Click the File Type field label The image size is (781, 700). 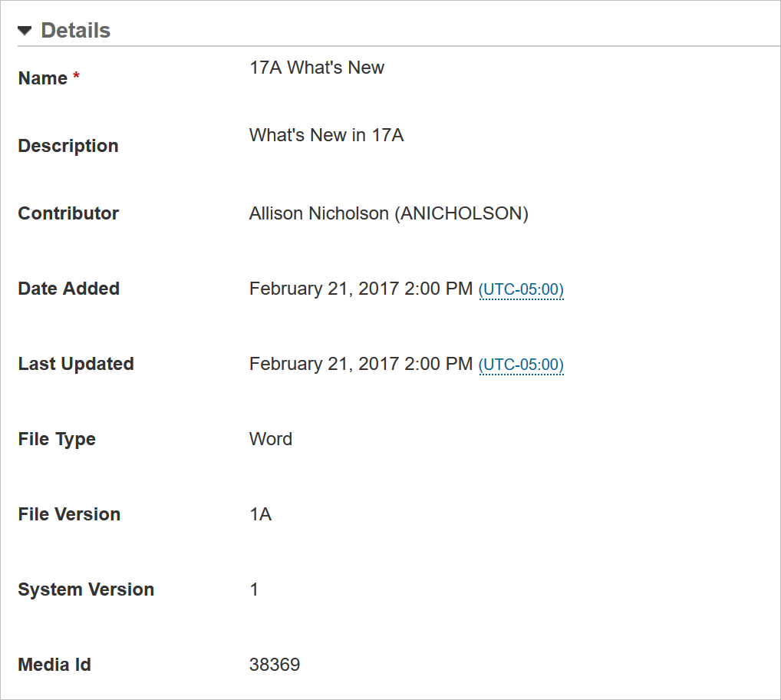pyautogui.click(x=57, y=440)
